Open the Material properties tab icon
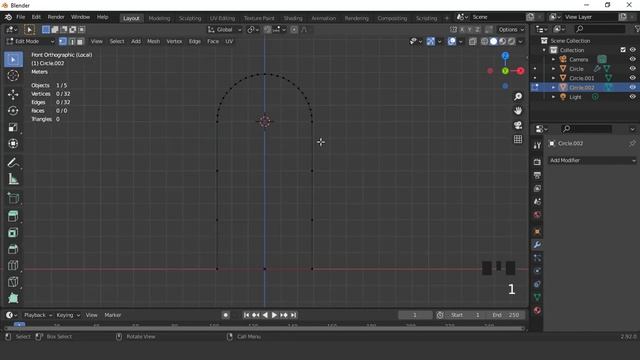This screenshot has width=640, height=360. pos(537,310)
